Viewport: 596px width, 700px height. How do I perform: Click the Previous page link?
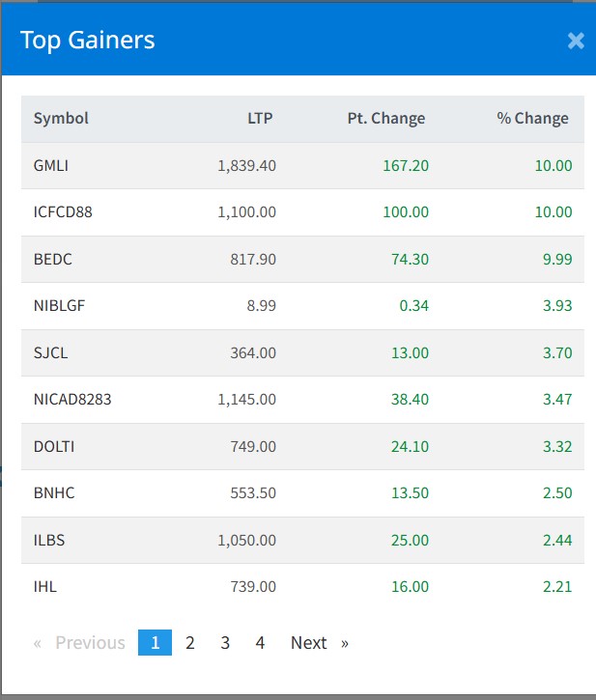(90, 643)
